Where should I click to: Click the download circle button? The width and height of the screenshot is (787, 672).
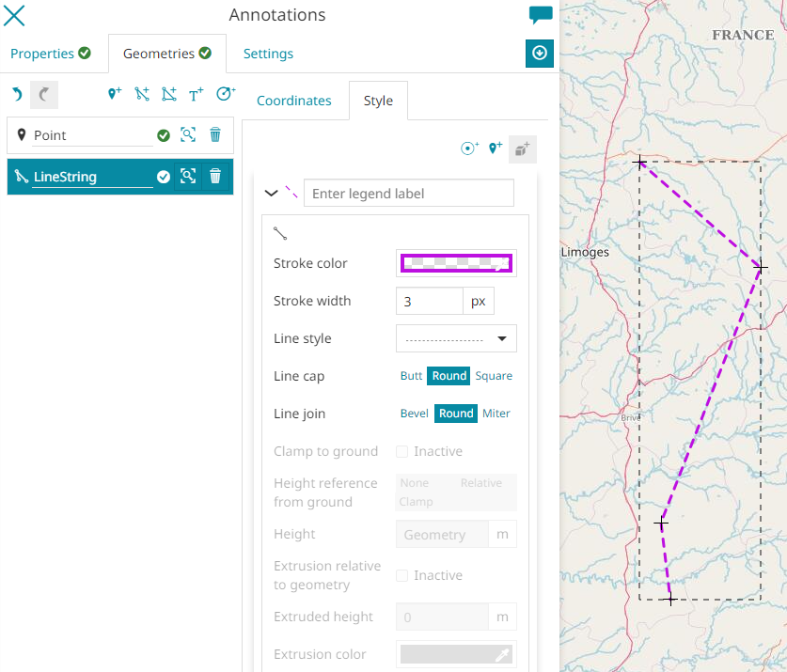pyautogui.click(x=540, y=54)
